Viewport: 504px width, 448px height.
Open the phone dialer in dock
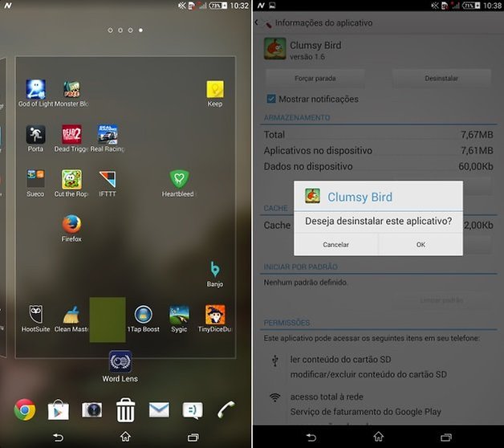click(x=226, y=409)
